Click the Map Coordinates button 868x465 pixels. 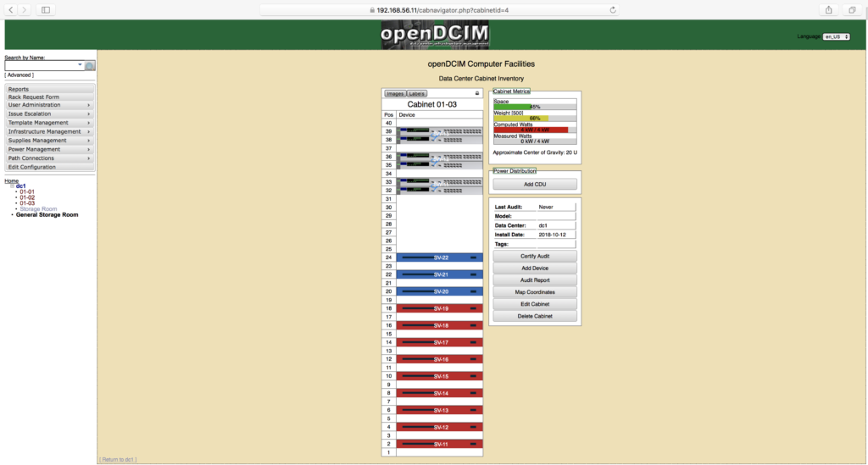[x=535, y=292]
